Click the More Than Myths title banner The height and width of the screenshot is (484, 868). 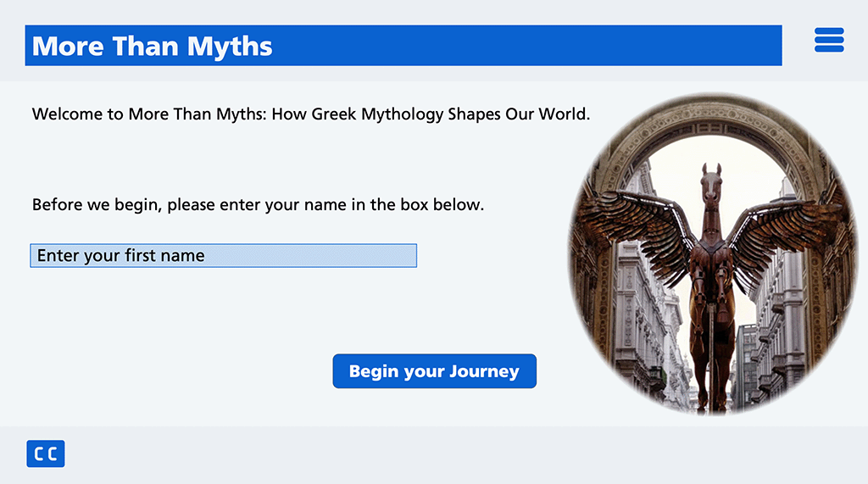(403, 46)
